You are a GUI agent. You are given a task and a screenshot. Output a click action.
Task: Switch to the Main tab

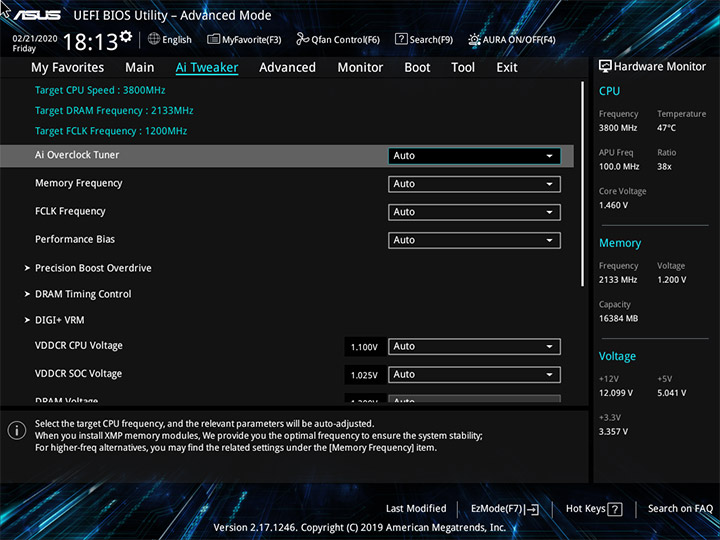(x=140, y=68)
